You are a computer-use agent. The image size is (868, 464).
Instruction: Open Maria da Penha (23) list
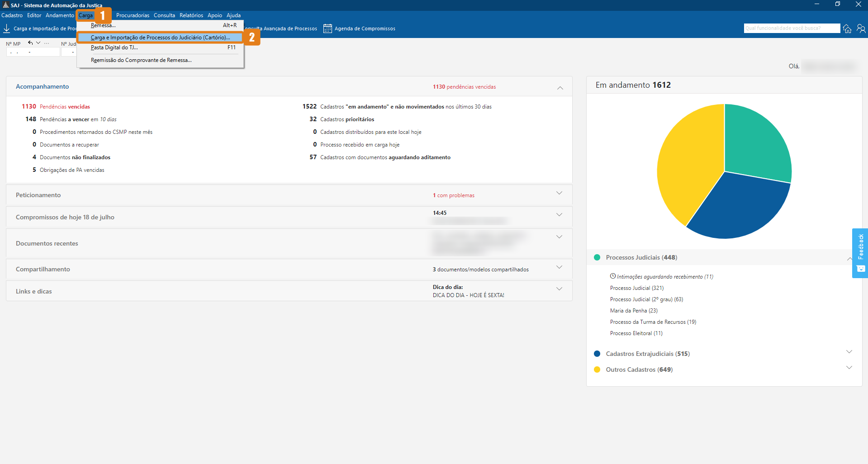click(634, 311)
